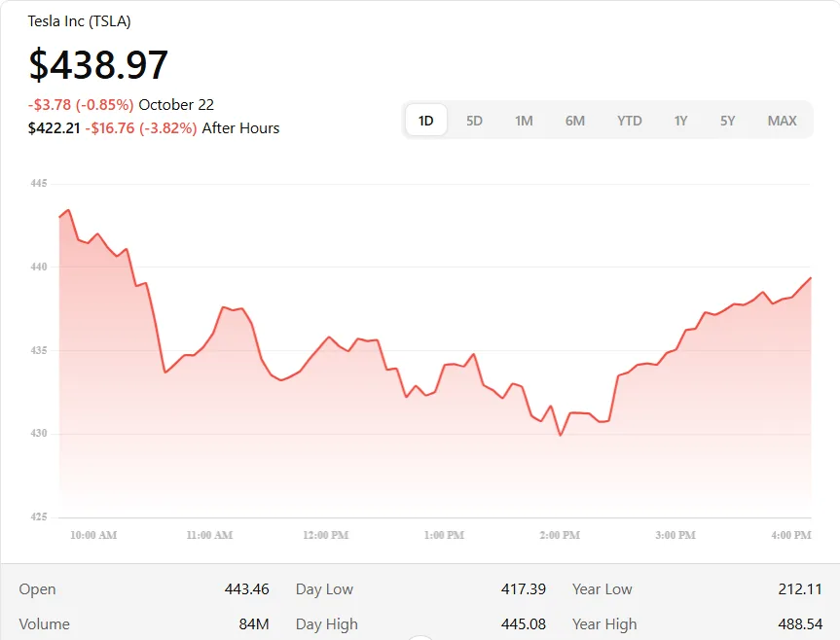840x640 pixels.
Task: Show the MAX range chart
Action: [782, 121]
